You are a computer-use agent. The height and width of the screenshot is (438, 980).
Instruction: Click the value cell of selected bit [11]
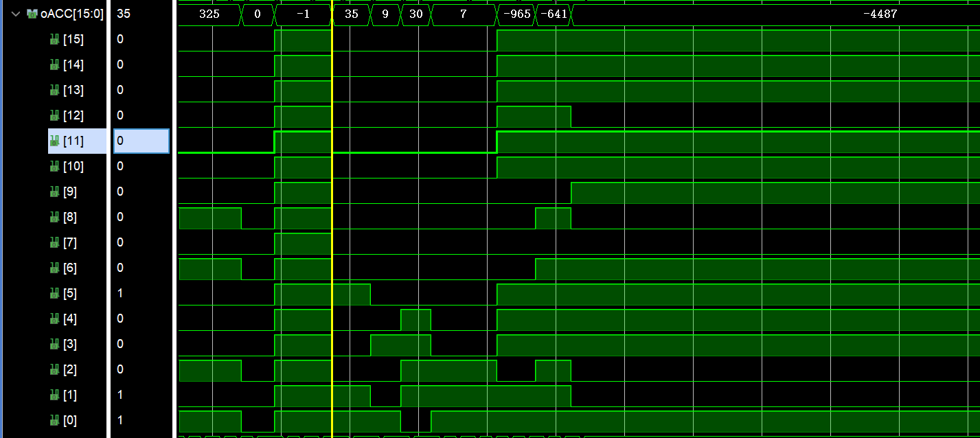(141, 141)
